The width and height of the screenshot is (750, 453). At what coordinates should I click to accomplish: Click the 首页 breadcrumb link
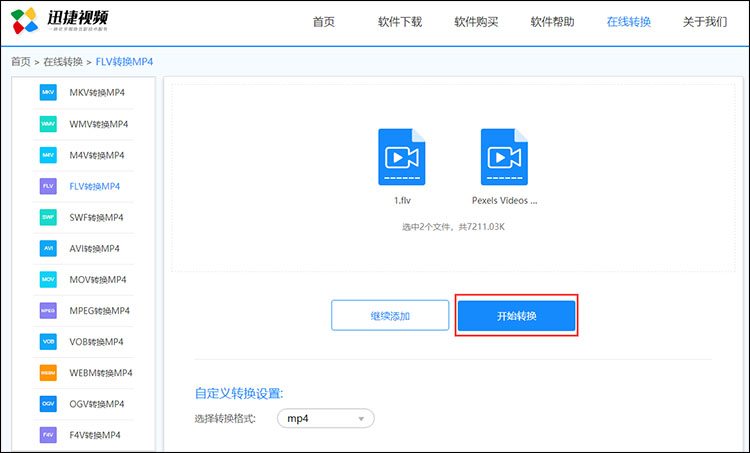(x=20, y=62)
